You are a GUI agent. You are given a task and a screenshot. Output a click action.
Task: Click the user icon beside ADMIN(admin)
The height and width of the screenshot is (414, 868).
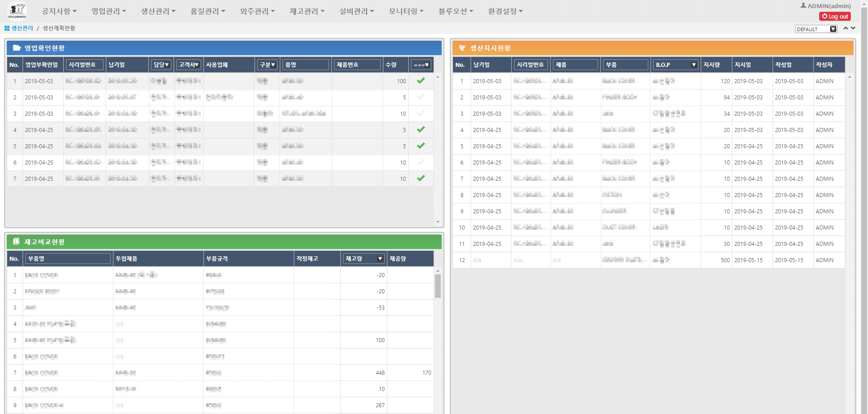(803, 5)
